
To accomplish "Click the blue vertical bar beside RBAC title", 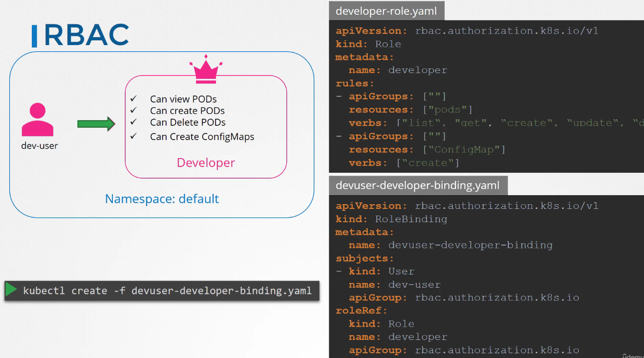I will point(34,36).
